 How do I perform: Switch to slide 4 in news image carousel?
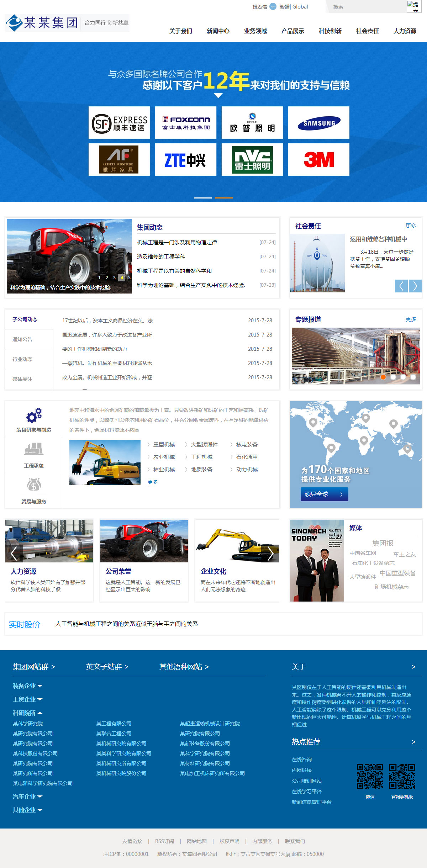point(122,277)
